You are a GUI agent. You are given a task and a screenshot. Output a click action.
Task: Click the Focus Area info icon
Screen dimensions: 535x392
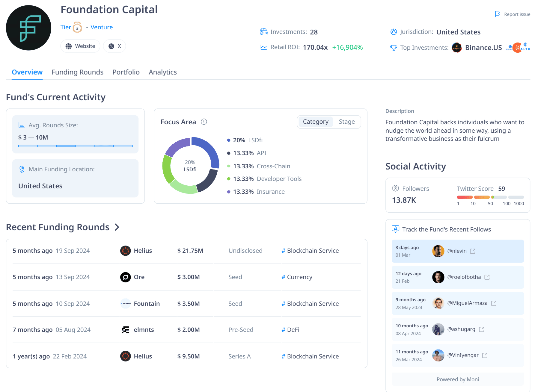pos(204,122)
